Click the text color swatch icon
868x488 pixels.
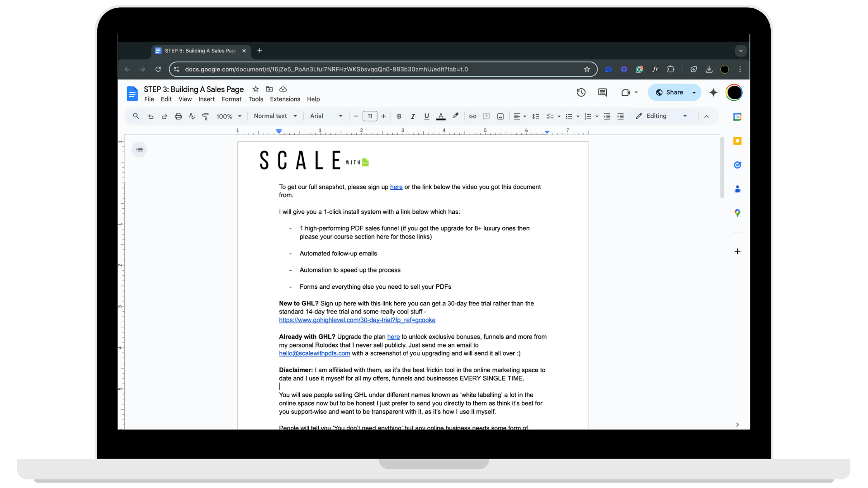point(441,117)
